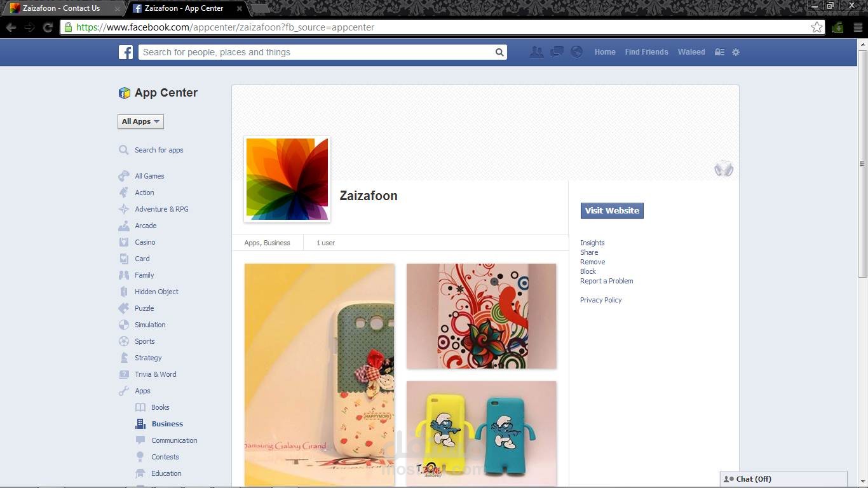The width and height of the screenshot is (868, 488).
Task: Open the Smurf phone cases photo
Action: click(481, 434)
